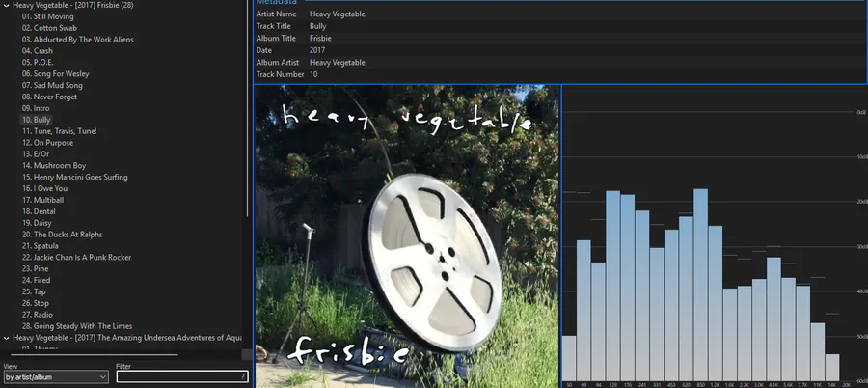Select track 25. Tap
Viewport: 868px width, 388px height.
[34, 291]
